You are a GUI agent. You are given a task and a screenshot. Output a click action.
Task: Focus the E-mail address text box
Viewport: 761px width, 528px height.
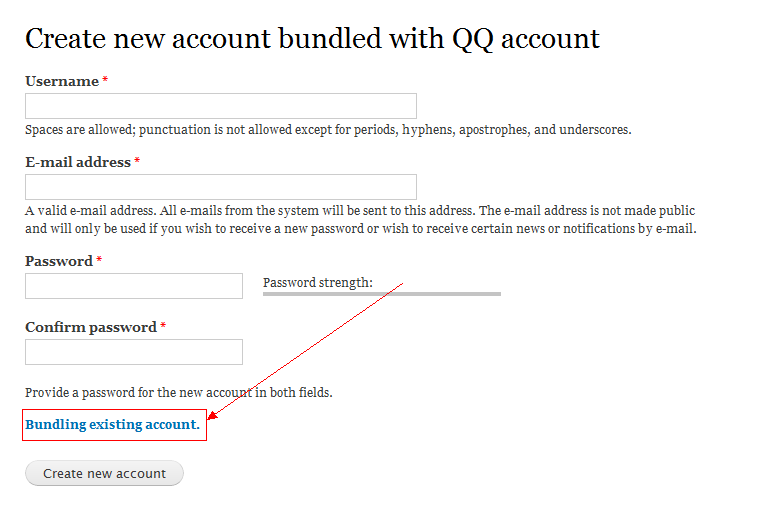(220, 187)
